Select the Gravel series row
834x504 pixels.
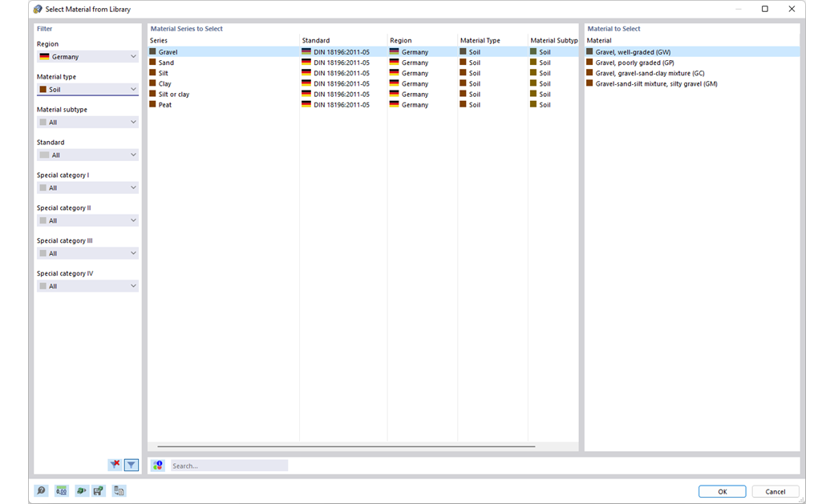tap(362, 52)
